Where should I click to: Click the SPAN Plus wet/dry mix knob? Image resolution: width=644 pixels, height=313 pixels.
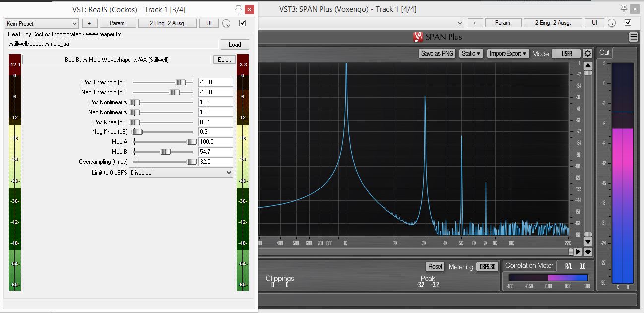[612, 23]
